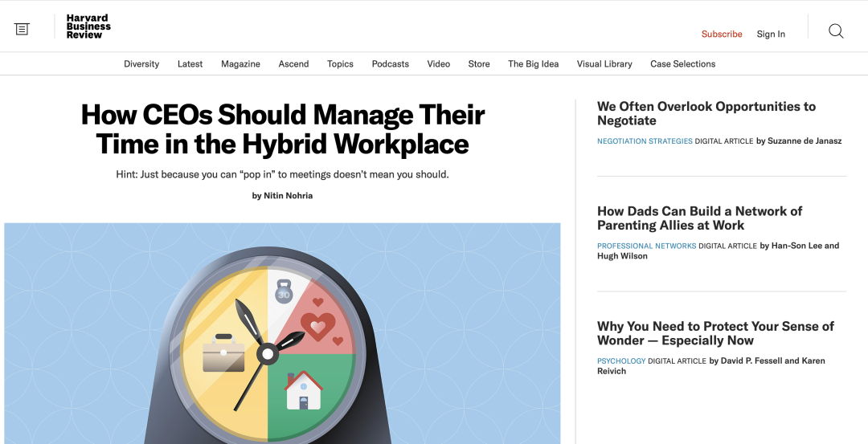The height and width of the screenshot is (444, 868).
Task: Go to the Latest section
Action: (x=190, y=63)
